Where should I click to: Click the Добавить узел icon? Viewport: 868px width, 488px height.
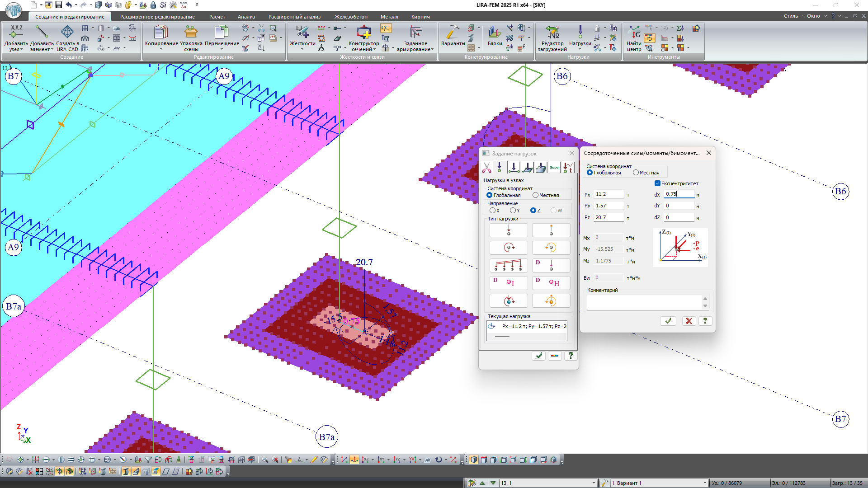click(16, 33)
